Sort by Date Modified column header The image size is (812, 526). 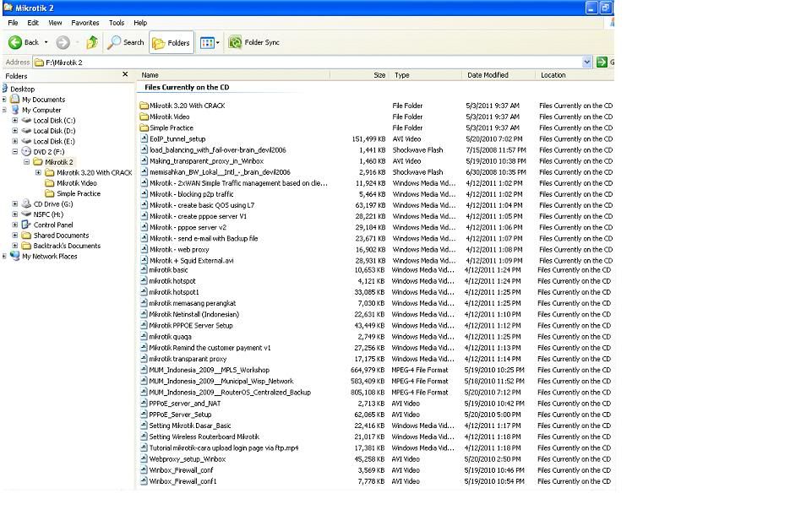[x=499, y=75]
